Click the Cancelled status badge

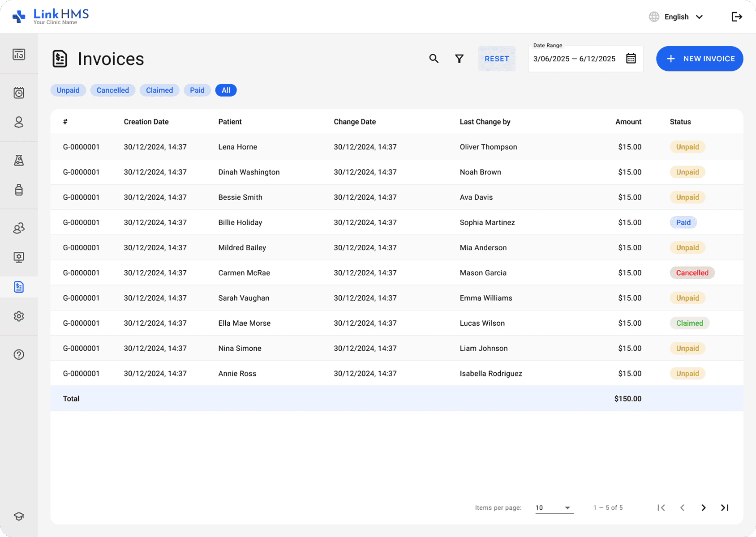coord(692,273)
